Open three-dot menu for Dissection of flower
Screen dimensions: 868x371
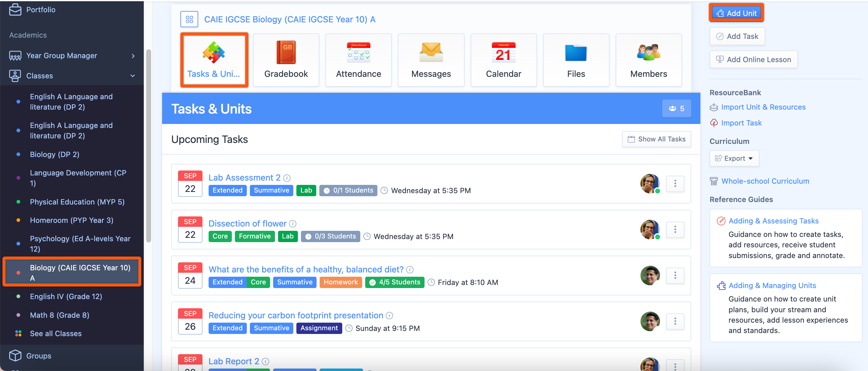click(x=675, y=230)
